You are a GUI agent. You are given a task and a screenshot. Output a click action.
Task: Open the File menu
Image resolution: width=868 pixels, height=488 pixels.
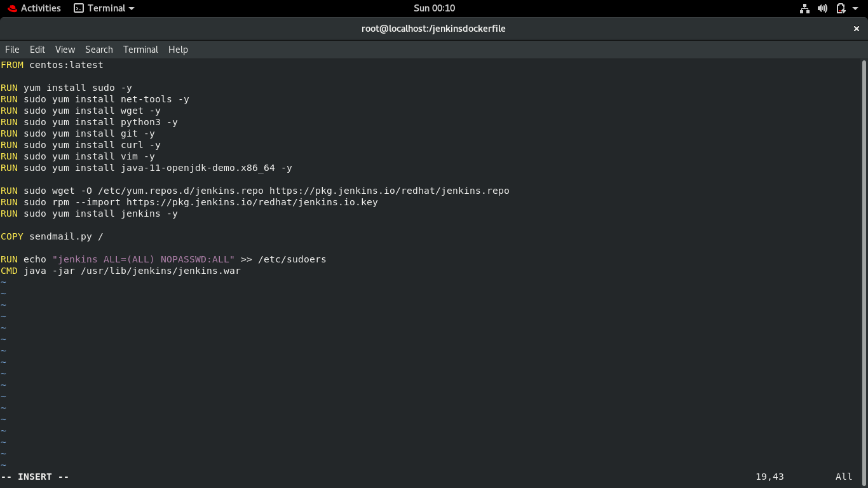pyautogui.click(x=12, y=50)
